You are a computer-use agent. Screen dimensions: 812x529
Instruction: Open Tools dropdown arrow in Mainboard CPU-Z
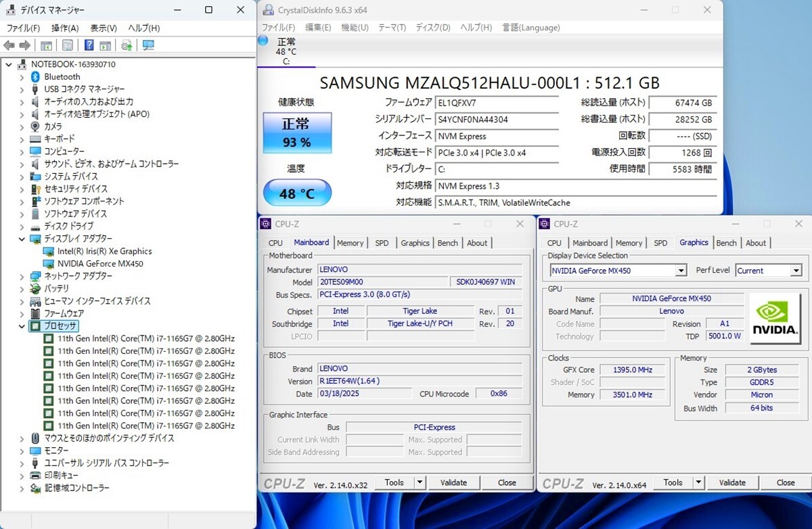420,482
